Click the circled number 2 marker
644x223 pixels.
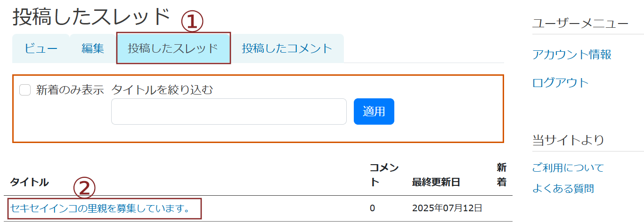pos(85,188)
